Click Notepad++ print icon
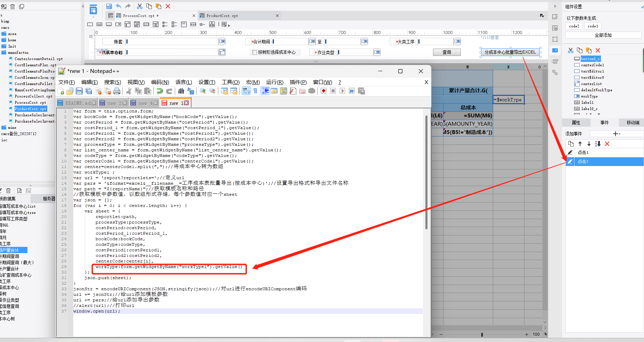644x342 pixels. coord(117,91)
